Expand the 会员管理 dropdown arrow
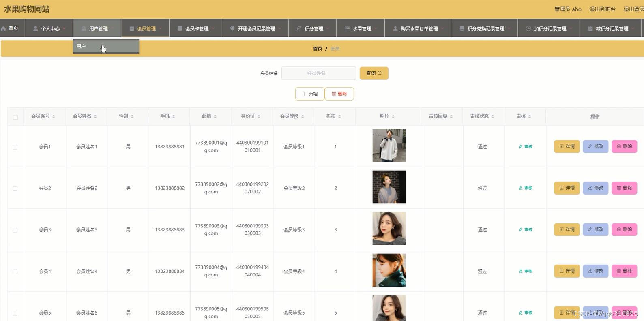 (160, 28)
